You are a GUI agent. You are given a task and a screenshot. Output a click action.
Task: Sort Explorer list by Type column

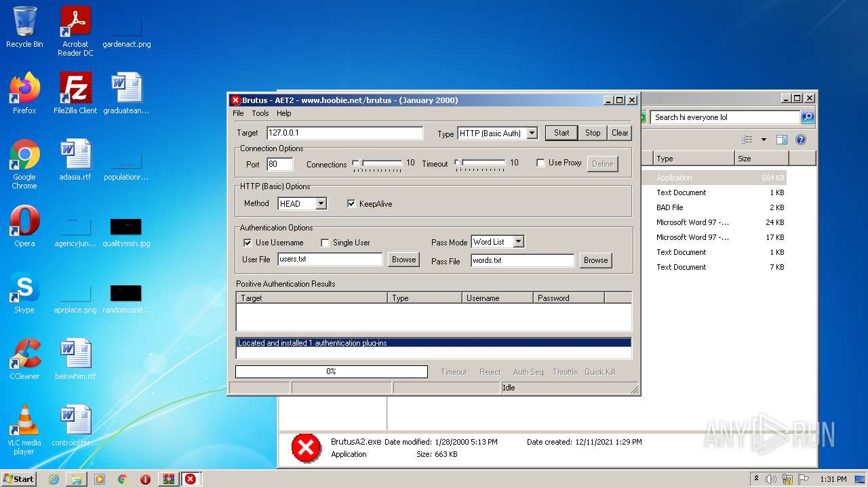click(694, 159)
